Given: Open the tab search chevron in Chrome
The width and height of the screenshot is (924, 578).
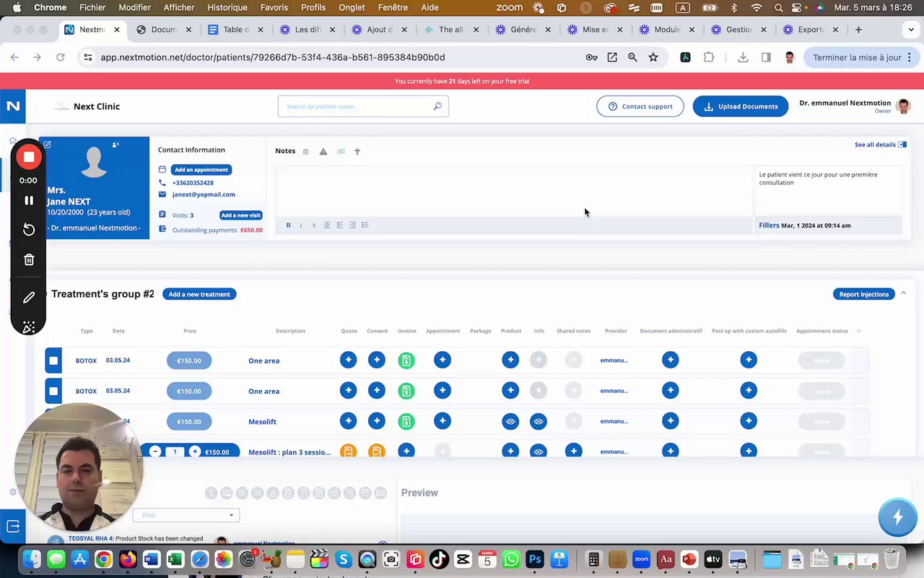Looking at the screenshot, I should [x=911, y=30].
